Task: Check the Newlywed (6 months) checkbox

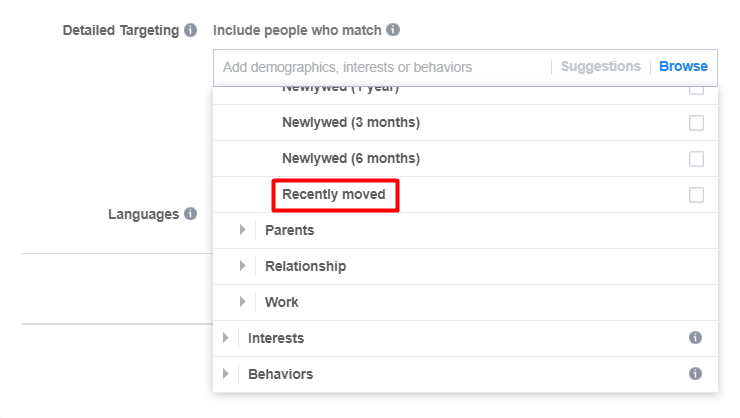Action: click(696, 159)
